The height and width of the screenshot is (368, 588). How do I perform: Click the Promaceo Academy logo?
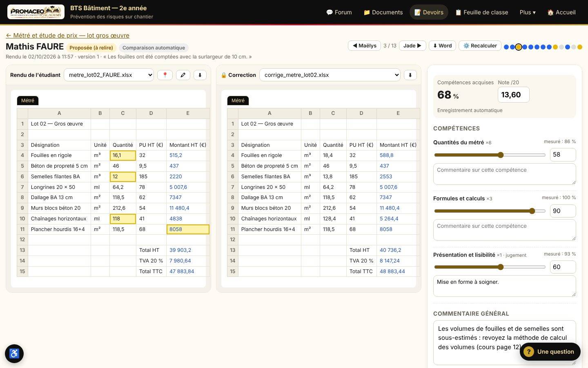pyautogui.click(x=36, y=12)
